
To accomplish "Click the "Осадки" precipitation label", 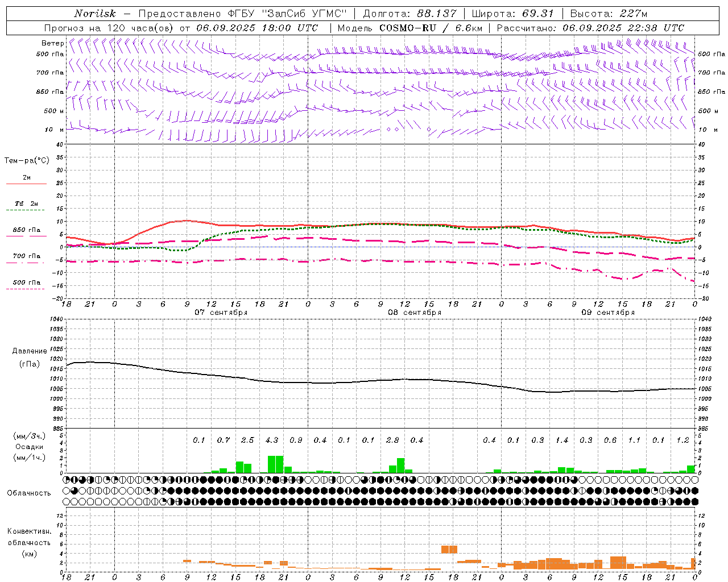I will [29, 447].
